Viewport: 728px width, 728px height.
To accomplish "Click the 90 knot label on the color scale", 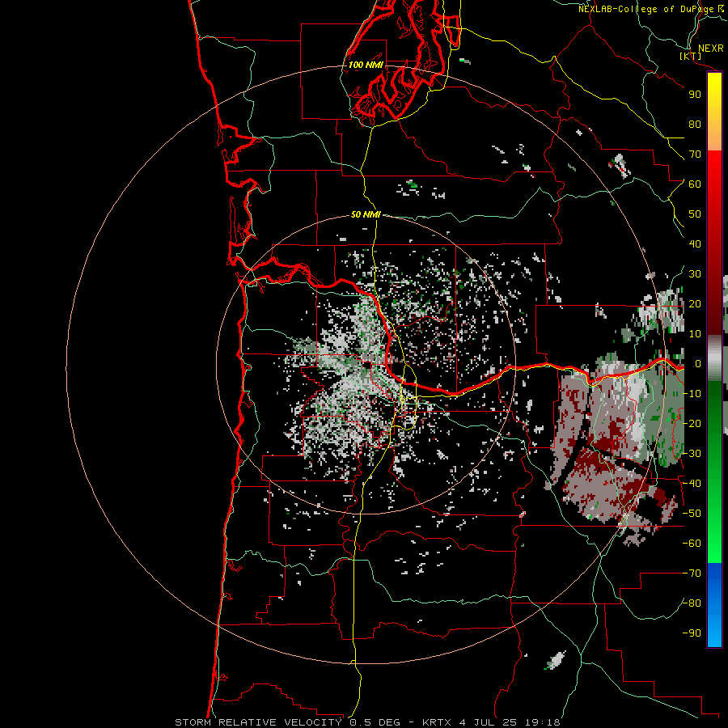I will pos(695,95).
